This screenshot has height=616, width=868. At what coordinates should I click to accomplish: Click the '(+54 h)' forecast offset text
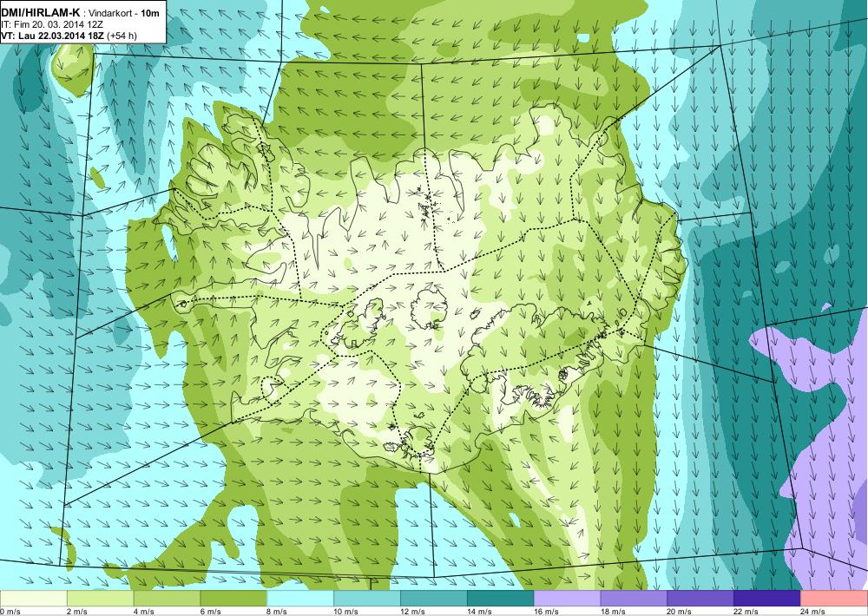[122, 36]
